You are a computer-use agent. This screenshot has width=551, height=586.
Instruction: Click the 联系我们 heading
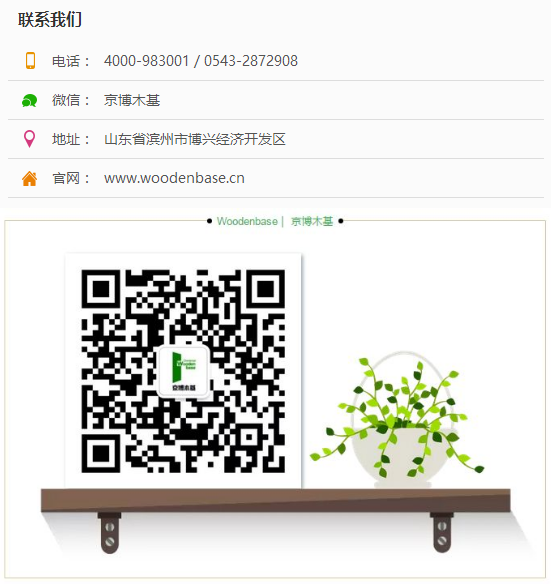[x=50, y=19]
